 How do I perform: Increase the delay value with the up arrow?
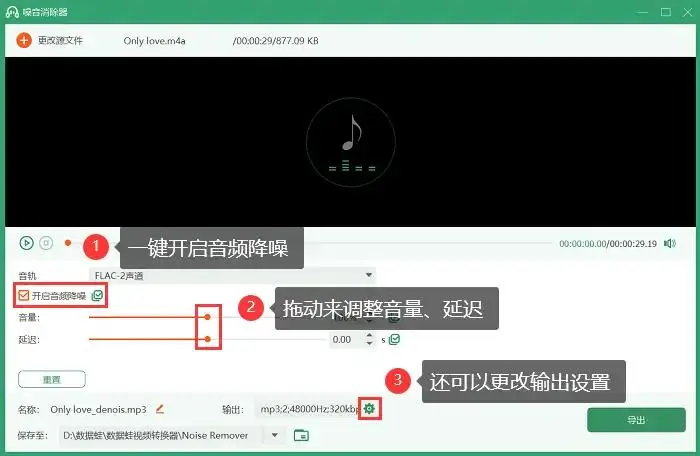coord(369,336)
